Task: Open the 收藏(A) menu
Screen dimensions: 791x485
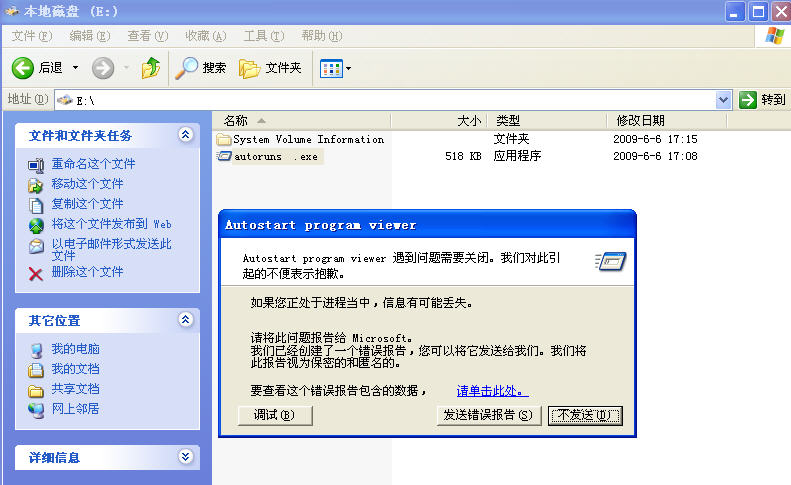Action: (205, 36)
